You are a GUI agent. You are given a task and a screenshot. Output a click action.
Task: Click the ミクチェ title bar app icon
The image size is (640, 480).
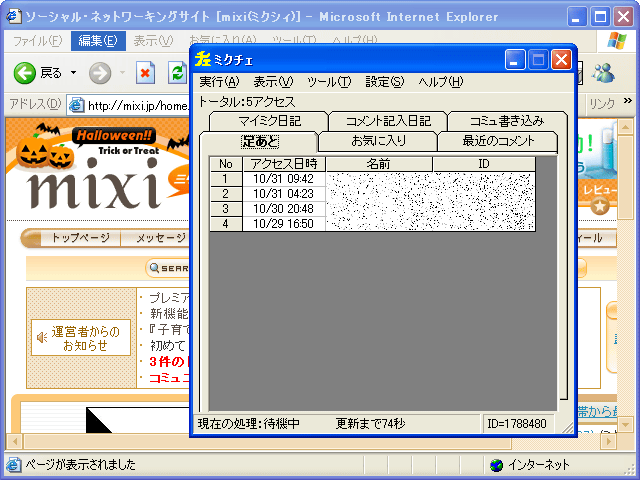coord(202,60)
